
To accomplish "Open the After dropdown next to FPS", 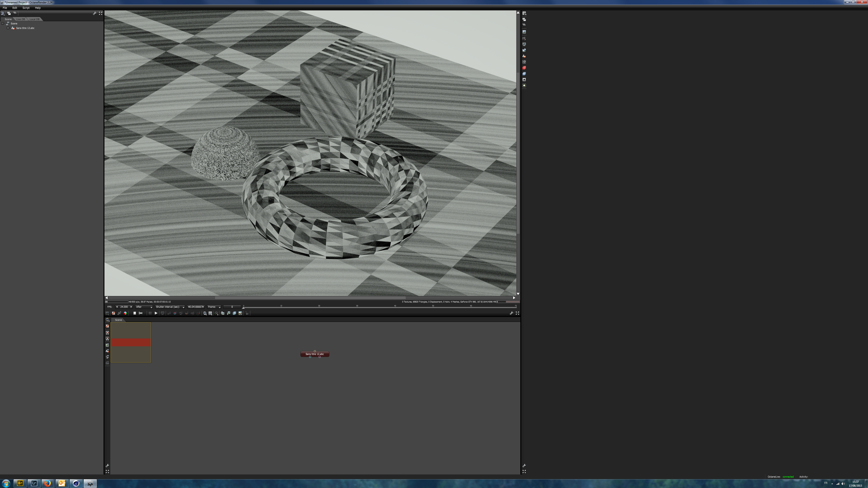I will click(144, 307).
